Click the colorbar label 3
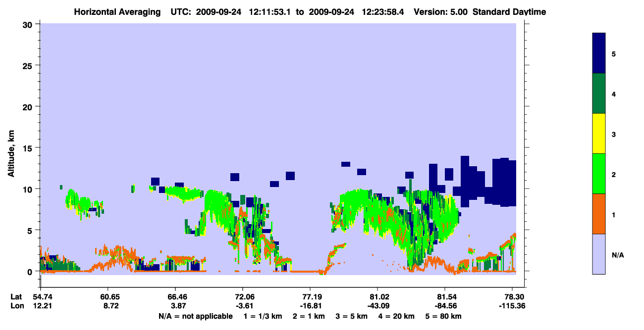This screenshot has width=644, height=330. click(614, 134)
